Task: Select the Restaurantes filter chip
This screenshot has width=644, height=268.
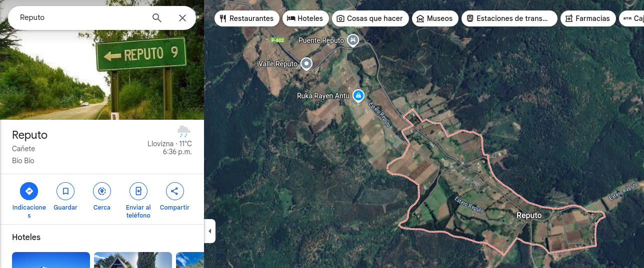Action: 247,18
